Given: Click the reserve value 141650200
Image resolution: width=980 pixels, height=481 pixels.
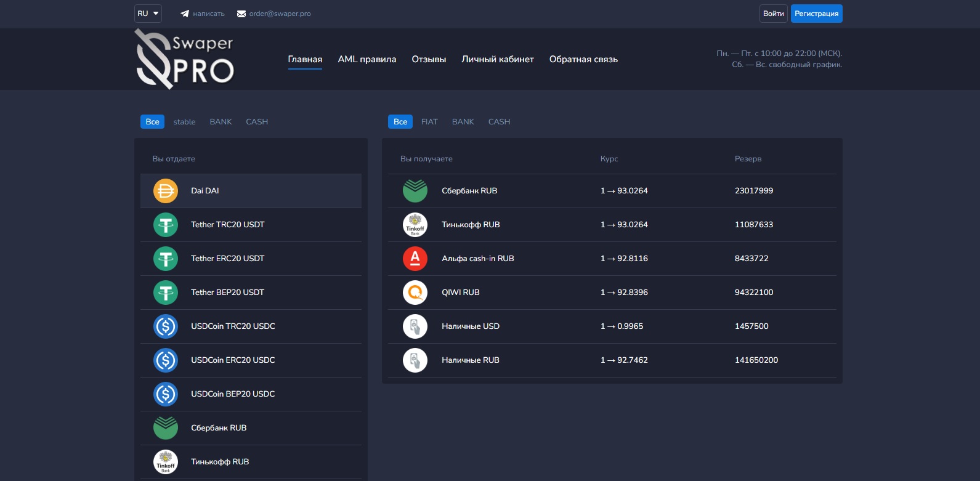Looking at the screenshot, I should click(756, 360).
